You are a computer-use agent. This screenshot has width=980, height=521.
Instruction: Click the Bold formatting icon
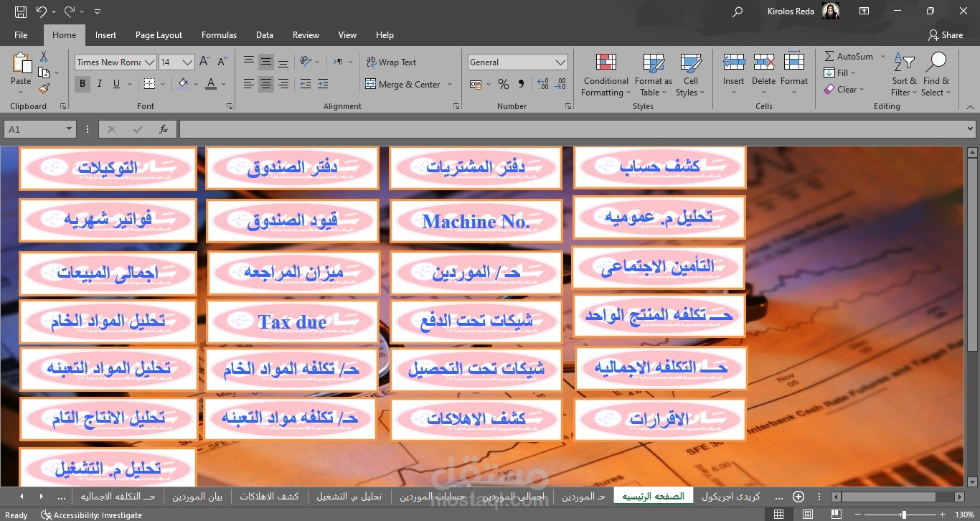82,83
